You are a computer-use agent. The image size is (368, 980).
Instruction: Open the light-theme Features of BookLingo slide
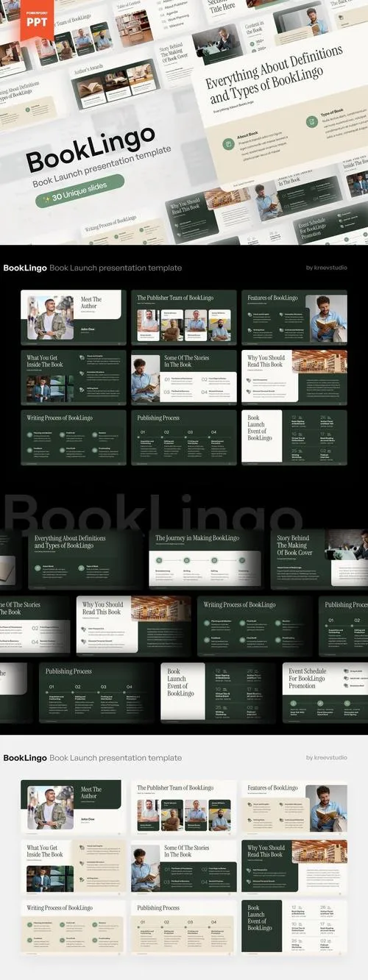coord(294,808)
